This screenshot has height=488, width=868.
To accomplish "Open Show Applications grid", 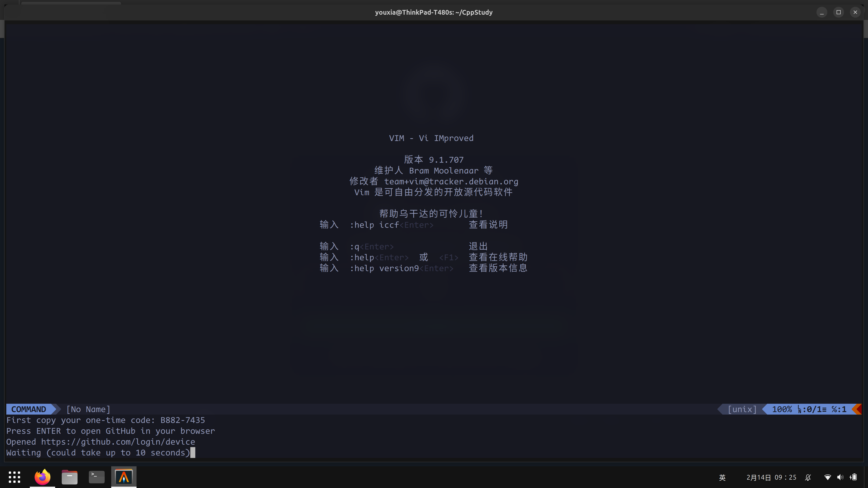I will coord(14,477).
